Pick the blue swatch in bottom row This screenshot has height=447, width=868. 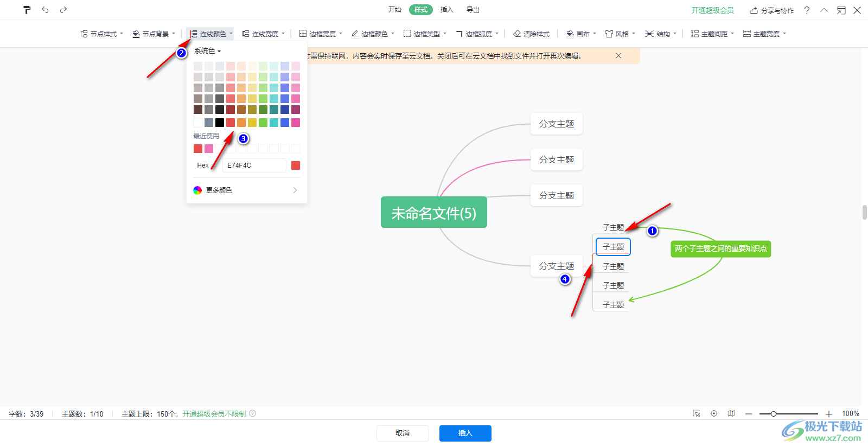tap(285, 123)
